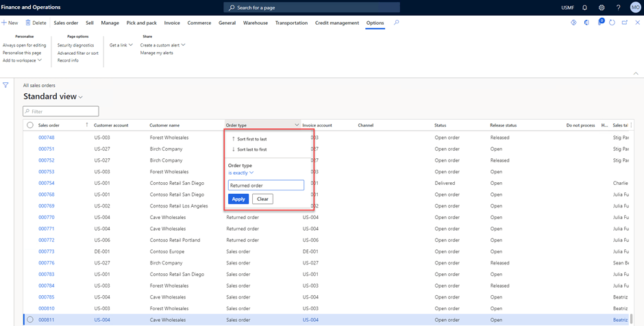The width and height of the screenshot is (644, 326).
Task: Switch to the Credit management tab
Action: (x=336, y=23)
